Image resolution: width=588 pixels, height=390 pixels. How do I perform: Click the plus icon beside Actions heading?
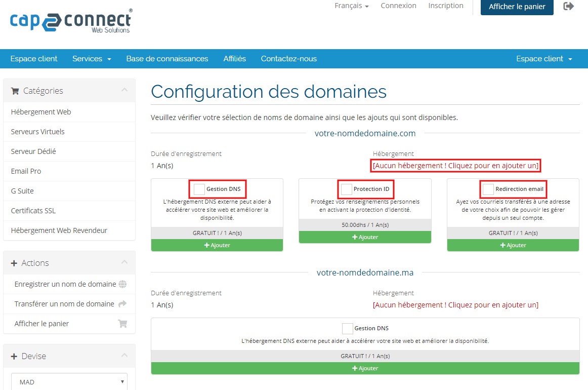tap(14, 263)
